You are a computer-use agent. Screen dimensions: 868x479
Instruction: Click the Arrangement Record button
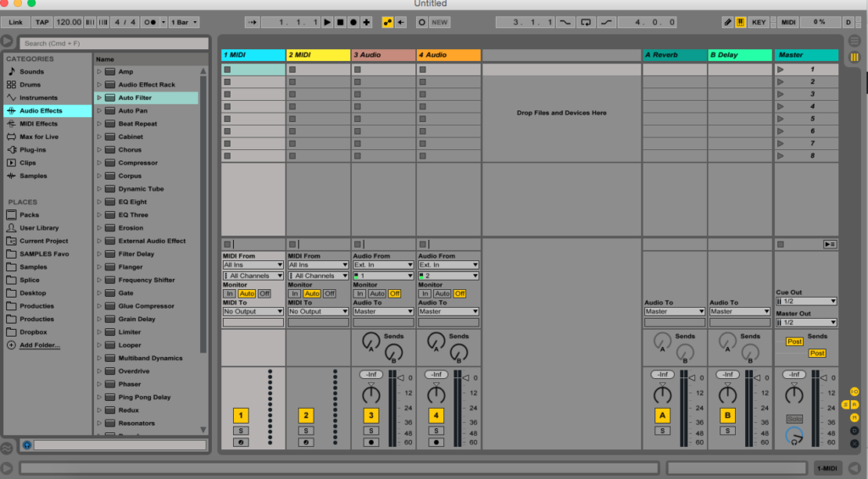coord(353,22)
